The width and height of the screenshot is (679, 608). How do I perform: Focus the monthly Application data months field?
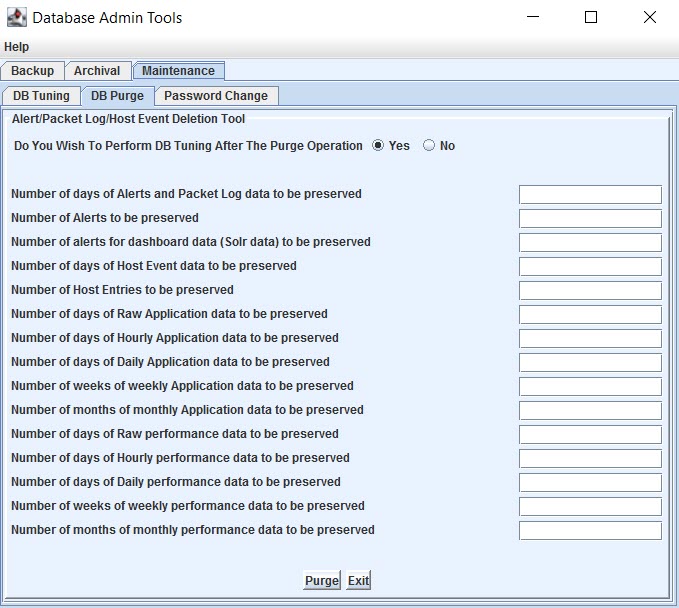point(590,411)
